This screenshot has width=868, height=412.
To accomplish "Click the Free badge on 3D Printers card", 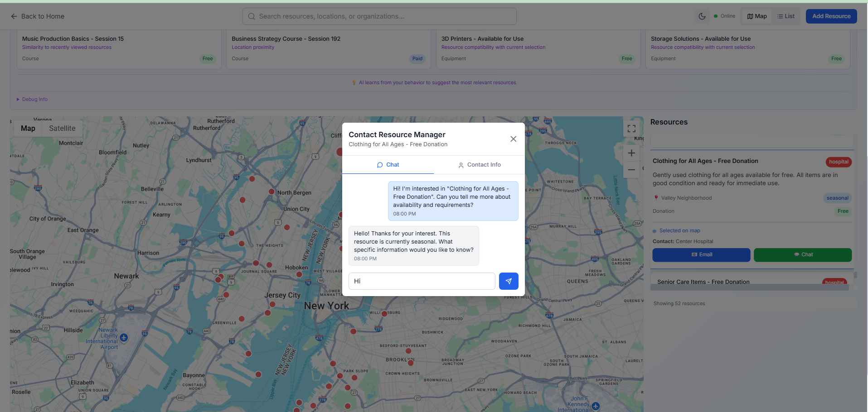I will click(x=627, y=59).
